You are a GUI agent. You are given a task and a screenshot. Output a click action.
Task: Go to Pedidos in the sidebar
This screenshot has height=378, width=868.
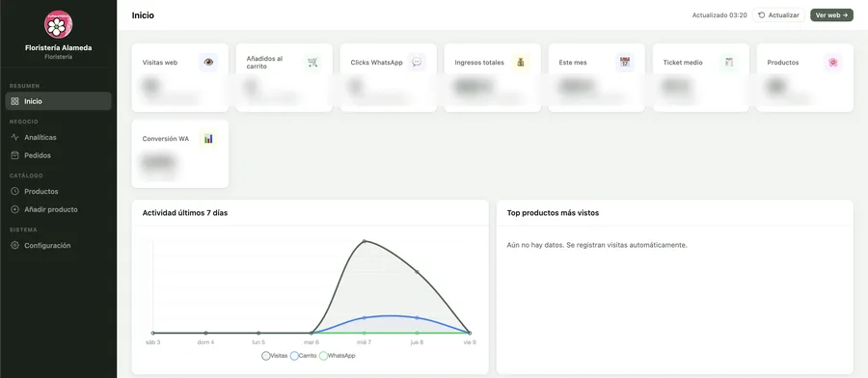58,155
